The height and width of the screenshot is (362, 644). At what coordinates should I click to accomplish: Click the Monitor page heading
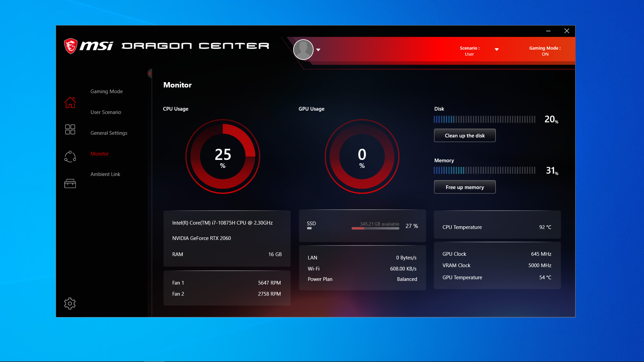click(177, 85)
